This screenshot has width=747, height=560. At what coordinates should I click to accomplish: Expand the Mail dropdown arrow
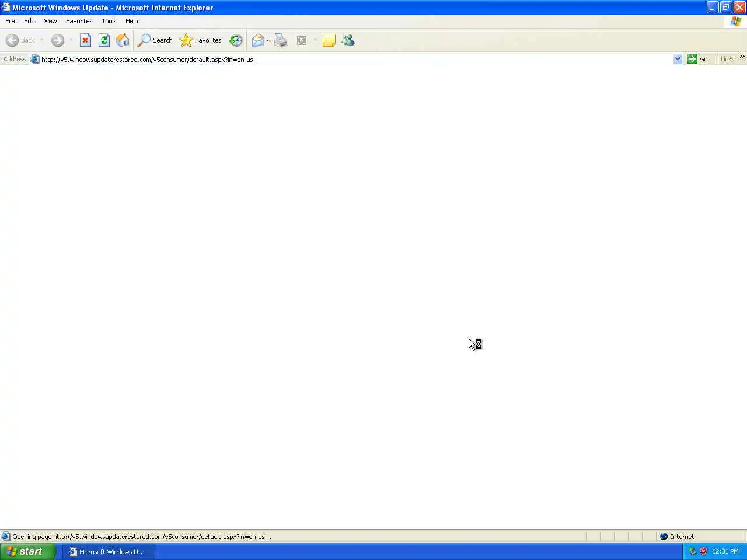[267, 40]
